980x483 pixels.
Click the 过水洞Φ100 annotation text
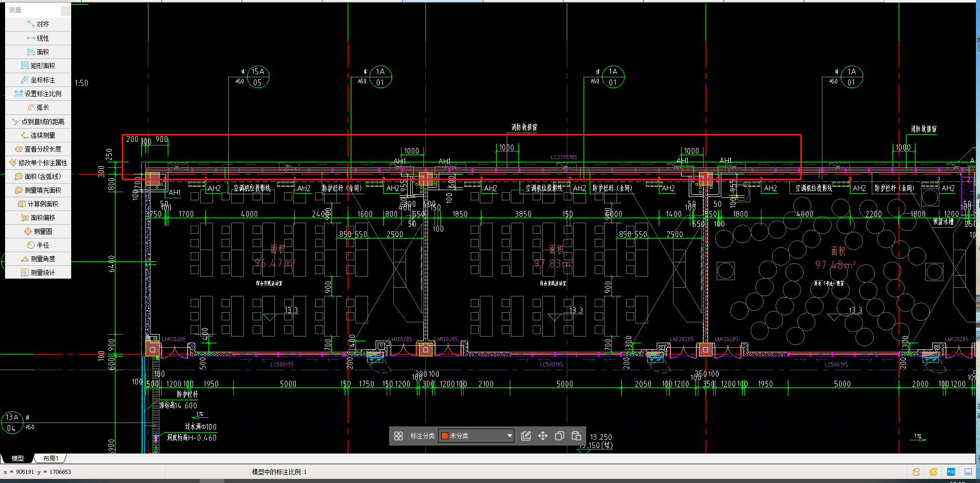[200, 427]
